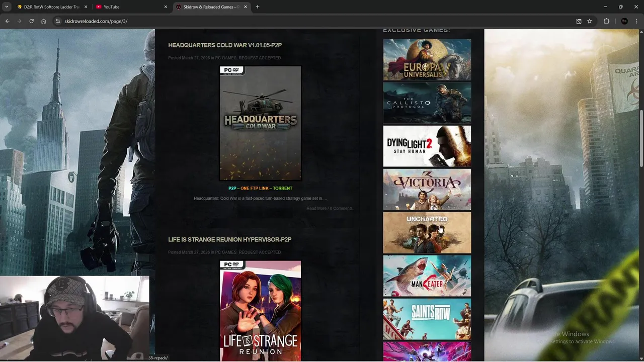Click the Headquarters post description text
The width and height of the screenshot is (644, 362).
click(260, 199)
